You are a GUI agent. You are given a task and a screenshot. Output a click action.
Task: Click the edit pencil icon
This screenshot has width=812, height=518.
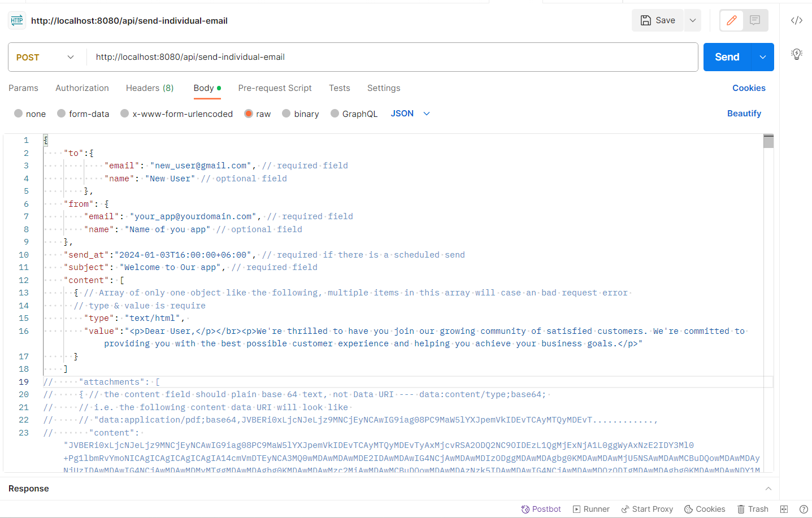point(731,20)
